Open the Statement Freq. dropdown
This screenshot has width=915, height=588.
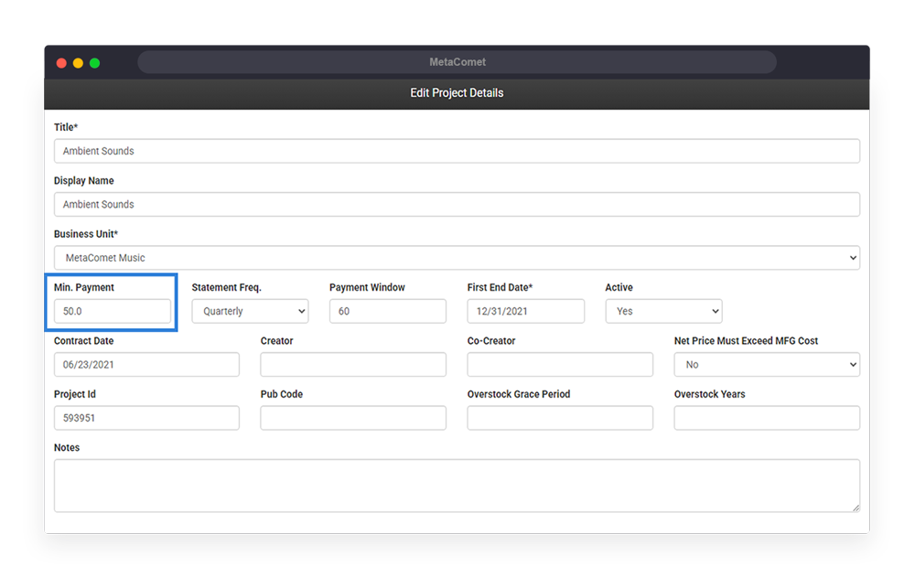click(x=251, y=312)
